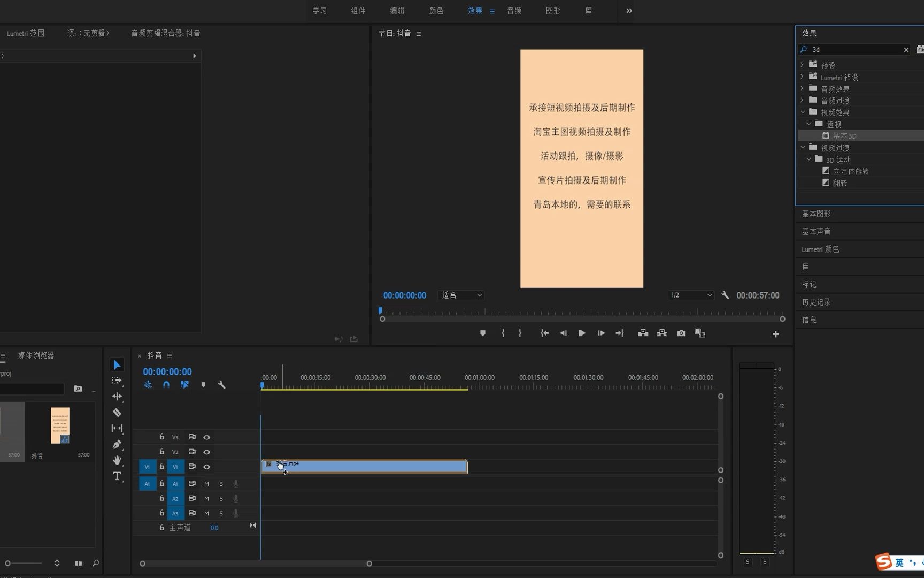
Task: Add marker in timeline header
Action: [x=203, y=385]
